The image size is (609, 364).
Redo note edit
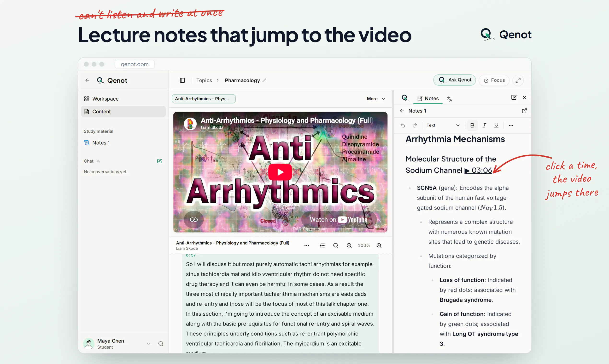click(415, 125)
